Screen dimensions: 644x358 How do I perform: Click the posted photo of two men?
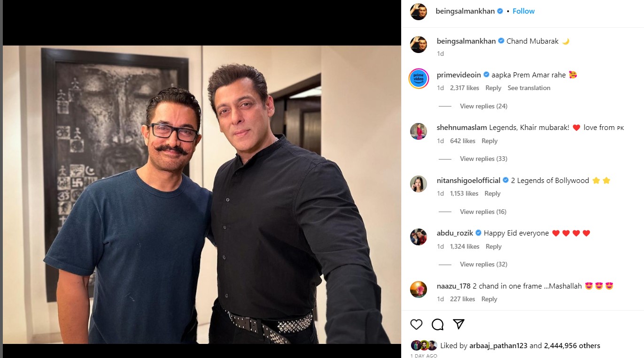[202, 195]
